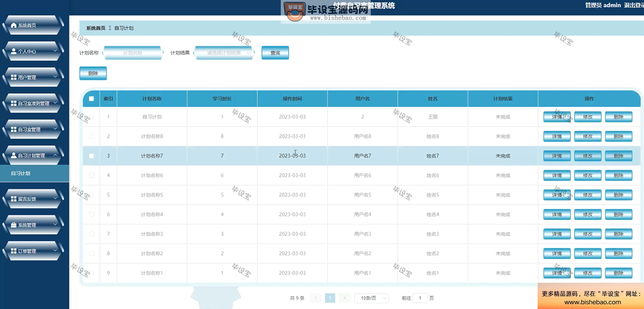Image resolution: width=644 pixels, height=309 pixels.
Task: Expand the 订单管理 menu chevron
Action: (55, 250)
